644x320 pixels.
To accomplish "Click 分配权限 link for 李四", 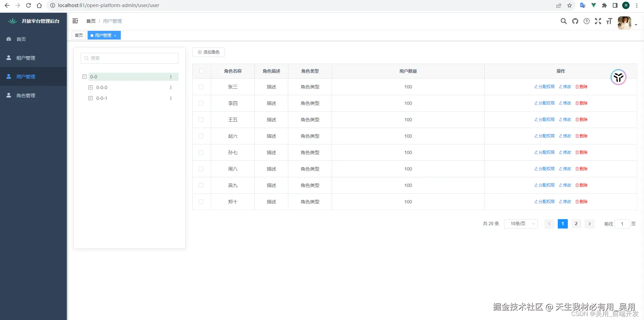I will [544, 103].
